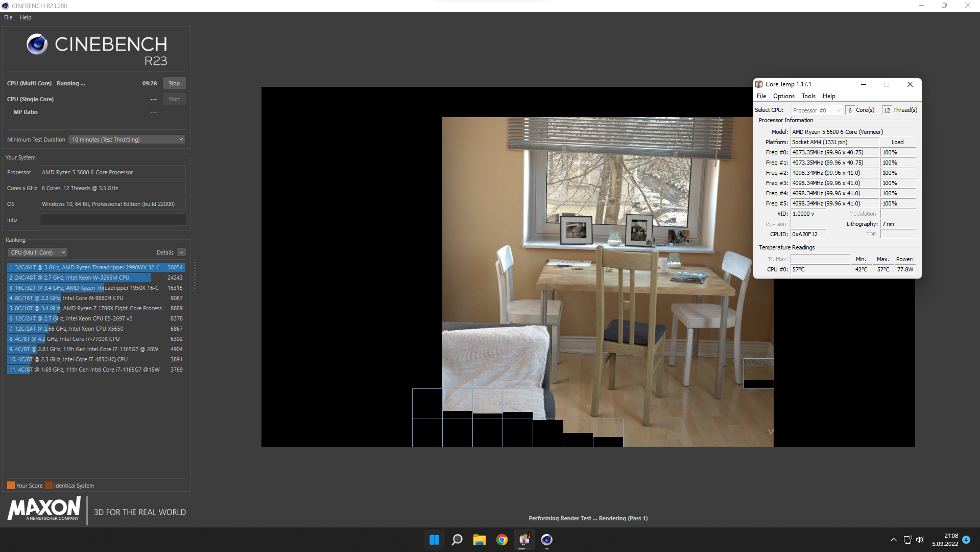Click the Info input field
The width and height of the screenshot is (980, 552).
[113, 220]
